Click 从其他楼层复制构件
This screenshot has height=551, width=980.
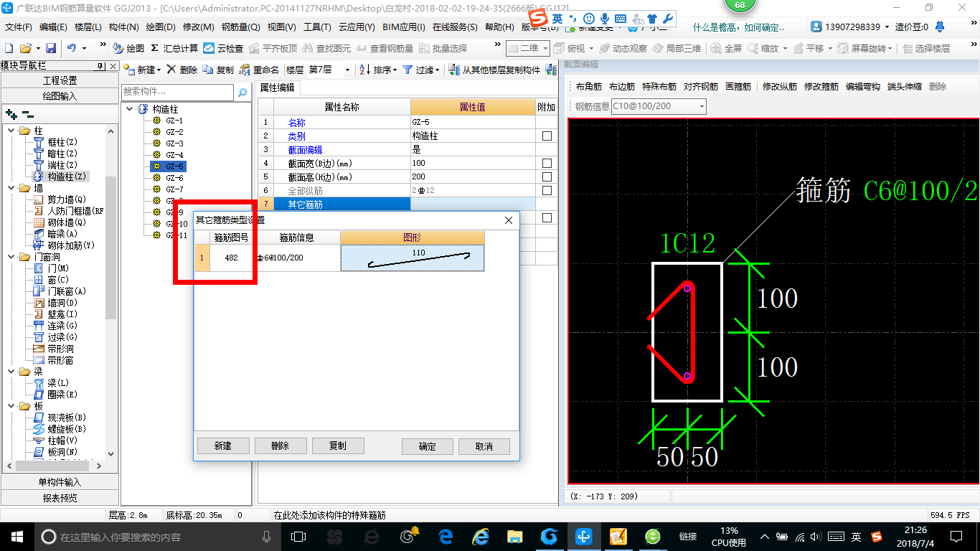[494, 70]
